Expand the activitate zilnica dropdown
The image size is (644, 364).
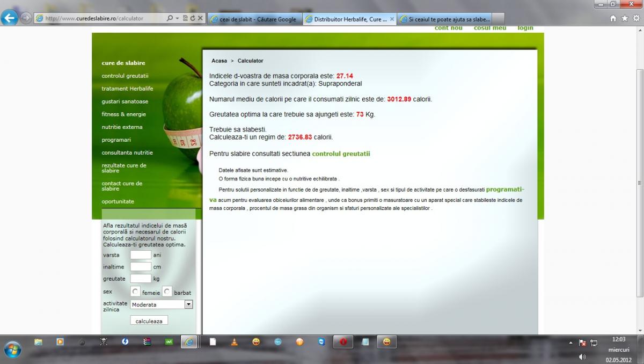point(188,304)
